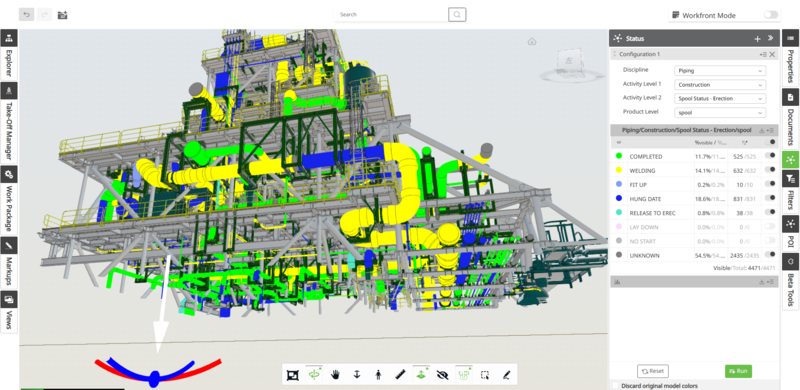Screen dimensions: 800x390
Task: Click the search magnifier icon
Action: tap(457, 15)
